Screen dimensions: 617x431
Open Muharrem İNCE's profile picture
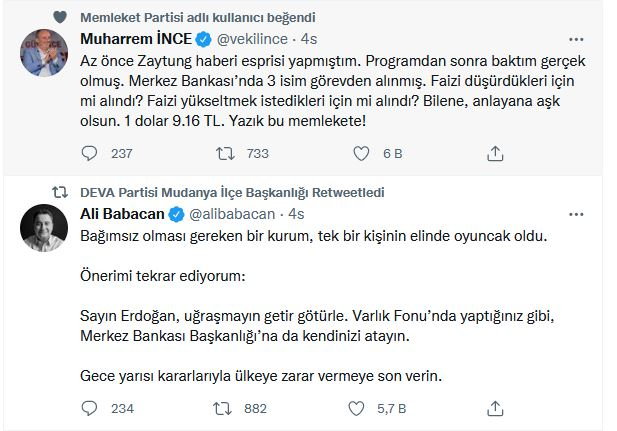coord(45,55)
